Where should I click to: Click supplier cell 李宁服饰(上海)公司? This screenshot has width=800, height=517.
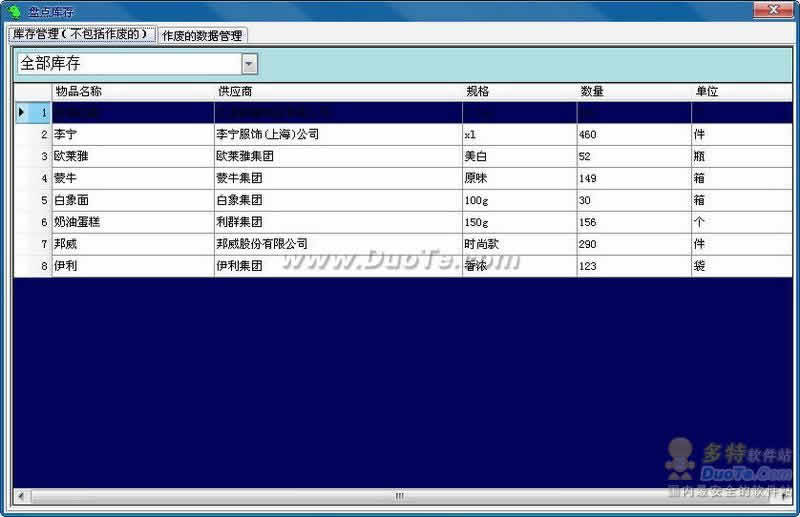pos(338,135)
